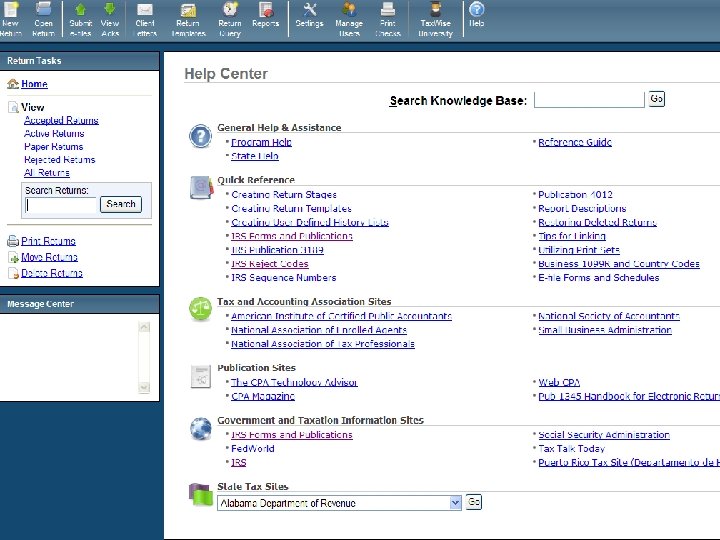Viewport: 720px width, 540px height.
Task: Click the New Return toolbar icon
Action: click(x=11, y=9)
